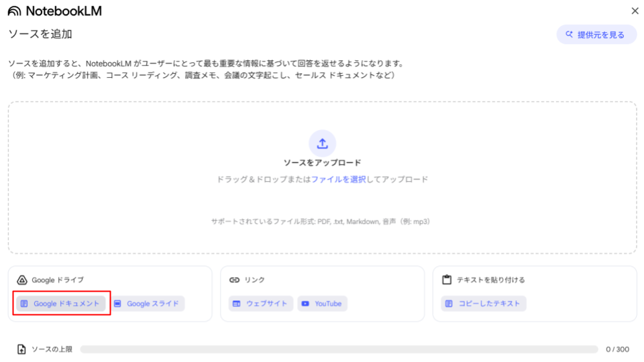Click the Google Drive triangle icon
This screenshot has height=362, width=644.
pos(21,280)
